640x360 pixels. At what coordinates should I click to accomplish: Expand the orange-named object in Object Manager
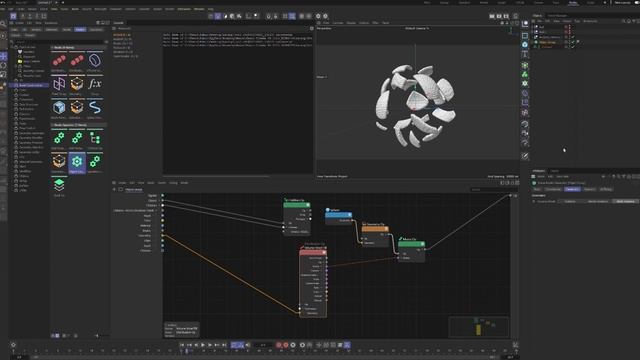pos(533,42)
